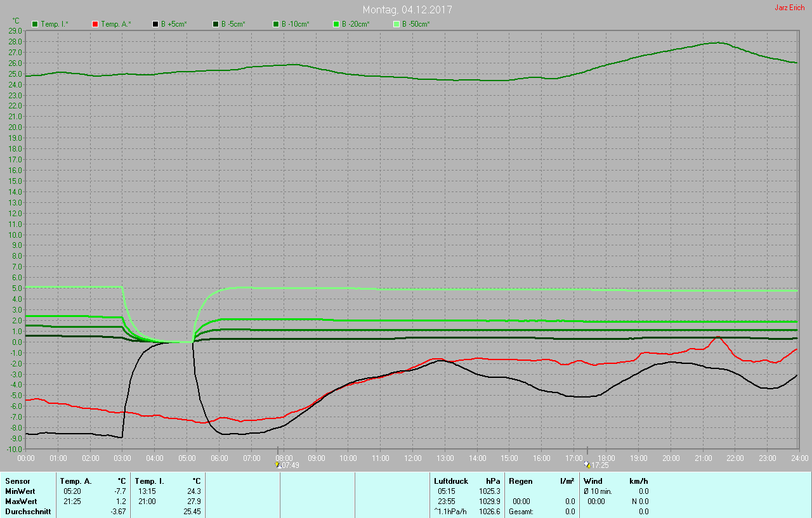Click the black B +5cm legend swatch
812x518 pixels.
[x=155, y=24]
